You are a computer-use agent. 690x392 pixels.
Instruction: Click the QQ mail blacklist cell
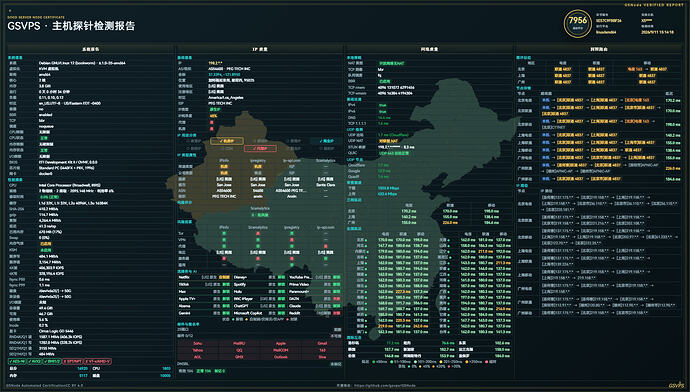pyautogui.click(x=239, y=350)
